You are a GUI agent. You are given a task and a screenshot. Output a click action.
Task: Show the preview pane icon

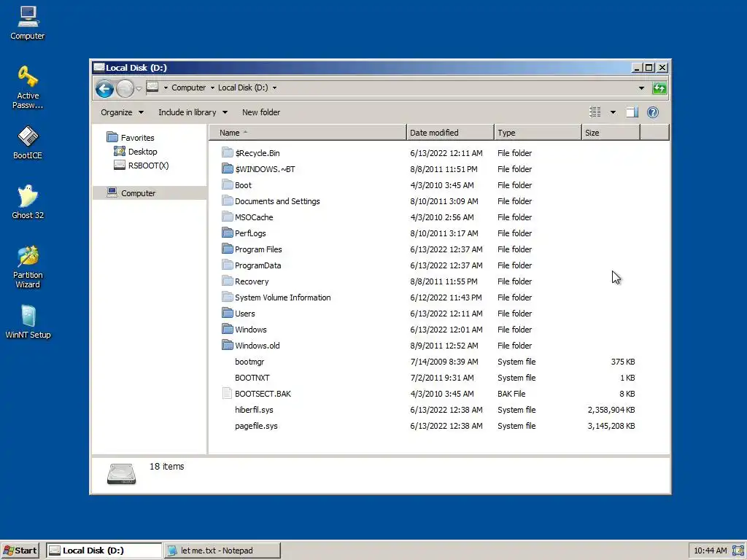pos(632,112)
